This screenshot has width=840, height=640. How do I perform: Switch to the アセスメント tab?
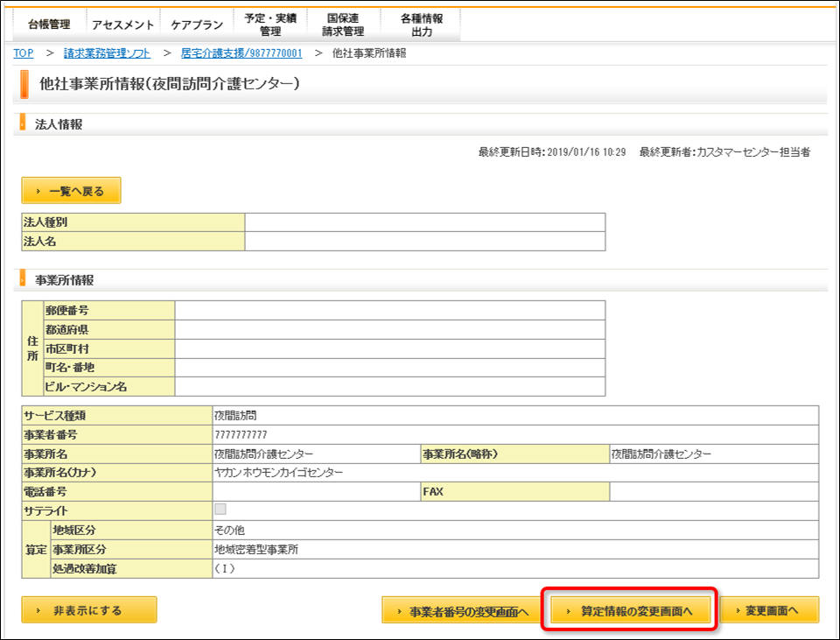point(122,25)
